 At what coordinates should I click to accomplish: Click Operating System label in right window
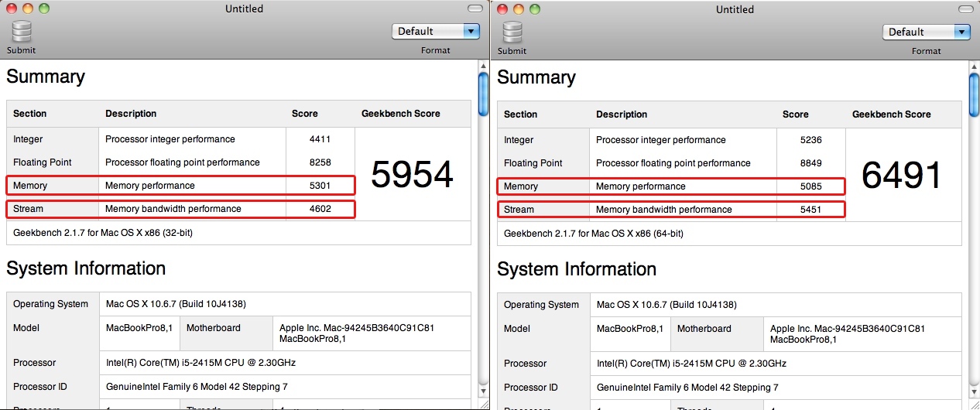pyautogui.click(x=541, y=305)
